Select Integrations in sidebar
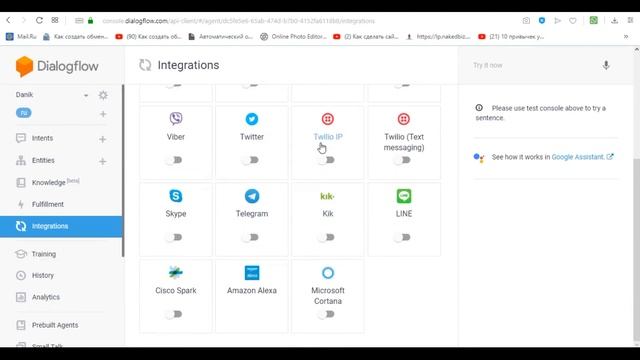The width and height of the screenshot is (640, 360). 61,226
